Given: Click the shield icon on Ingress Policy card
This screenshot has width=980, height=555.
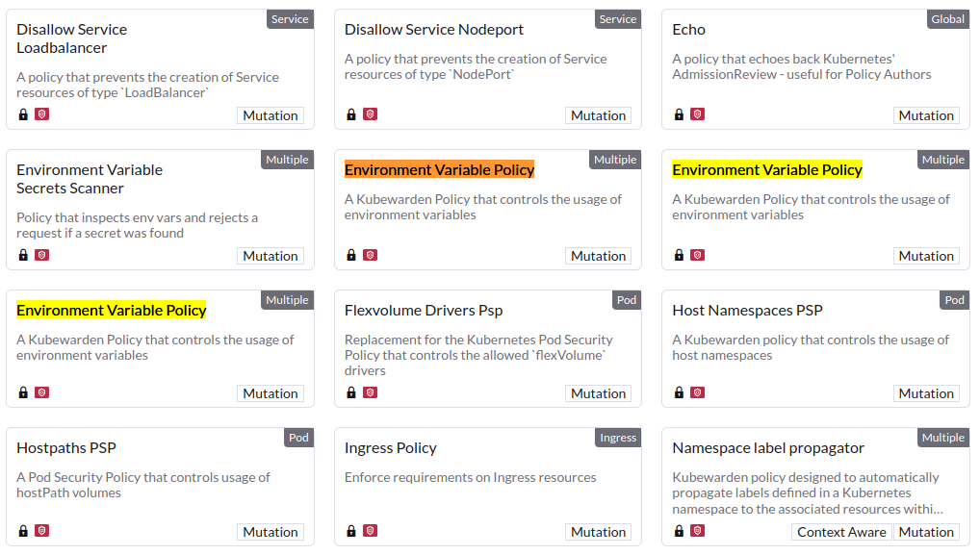Looking at the screenshot, I should 370,530.
